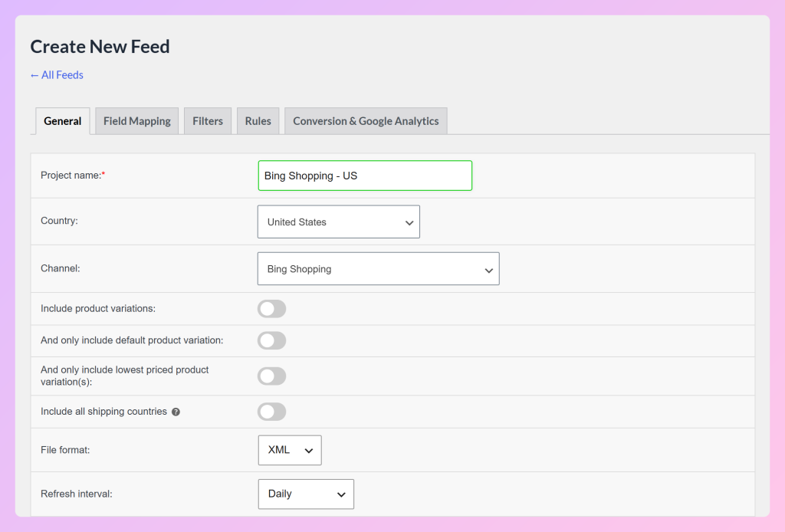Click the help icon beside Include all shipping countries
This screenshot has width=785, height=532.
tap(176, 412)
